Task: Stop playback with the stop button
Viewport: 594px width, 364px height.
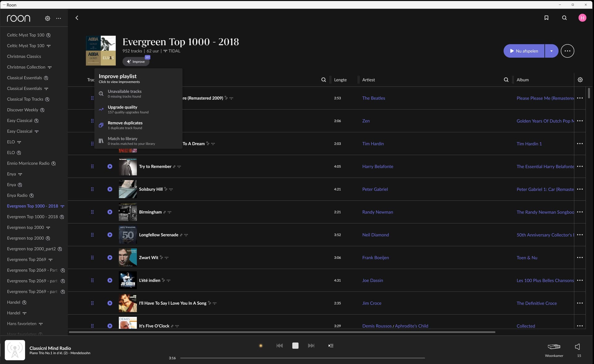Action: 295,345
